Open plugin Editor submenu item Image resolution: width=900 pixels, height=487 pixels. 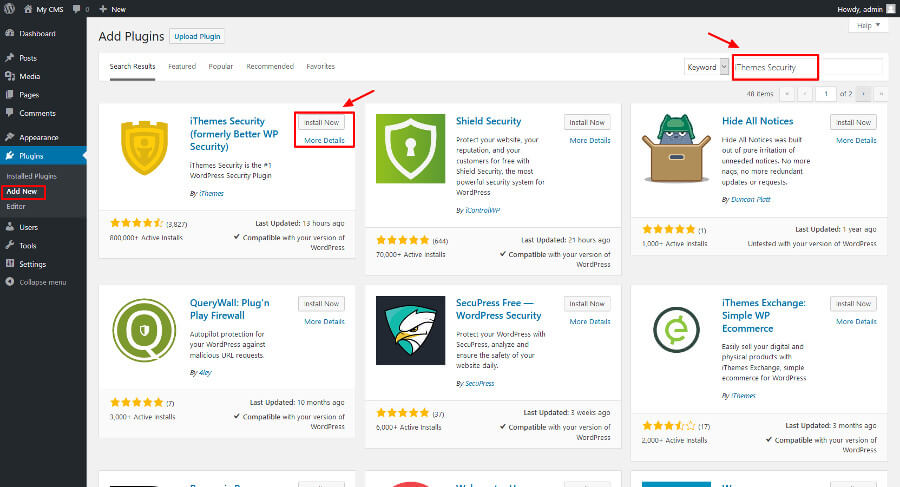pos(16,206)
